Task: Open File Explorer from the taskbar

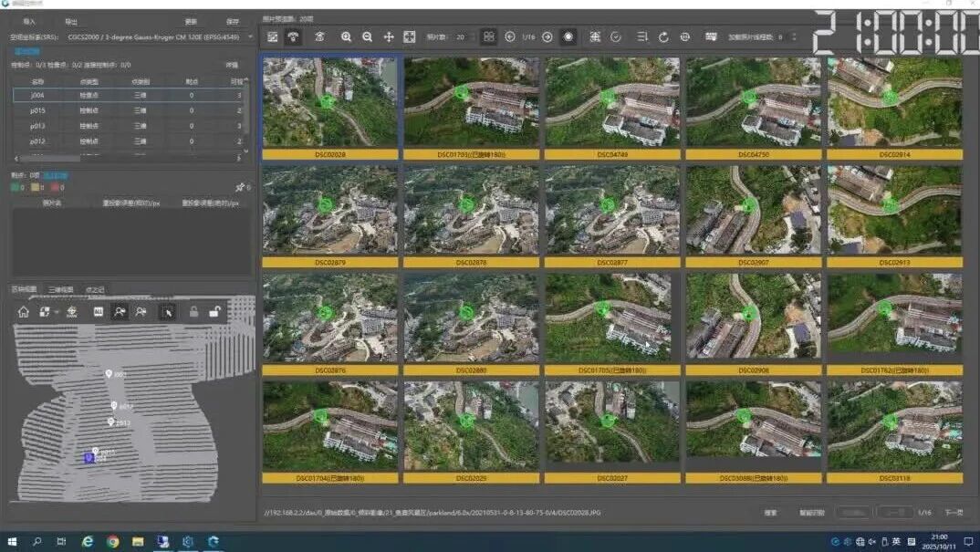Action: click(x=138, y=541)
